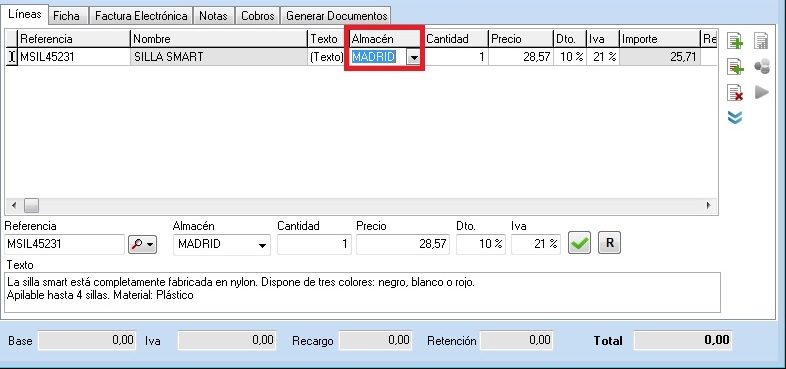Click the lower Cantidad input field
The height and width of the screenshot is (369, 786).
(x=314, y=244)
